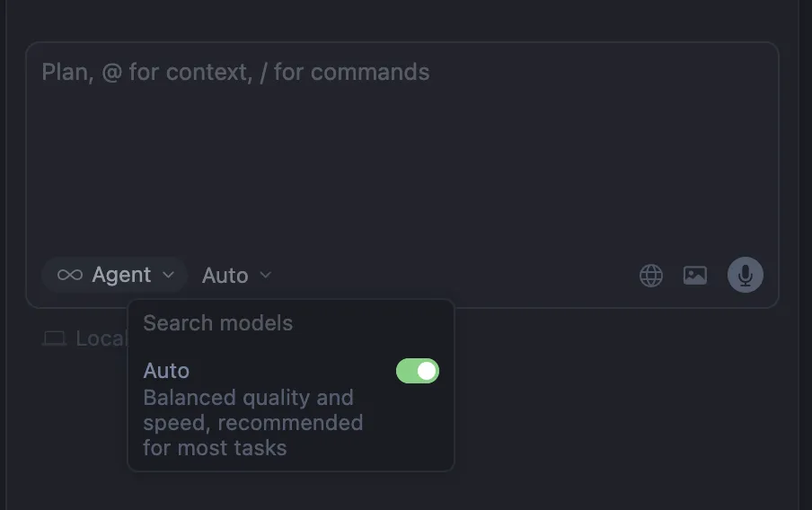The width and height of the screenshot is (812, 510).
Task: Click the Agent mode label
Action: pyautogui.click(x=121, y=275)
